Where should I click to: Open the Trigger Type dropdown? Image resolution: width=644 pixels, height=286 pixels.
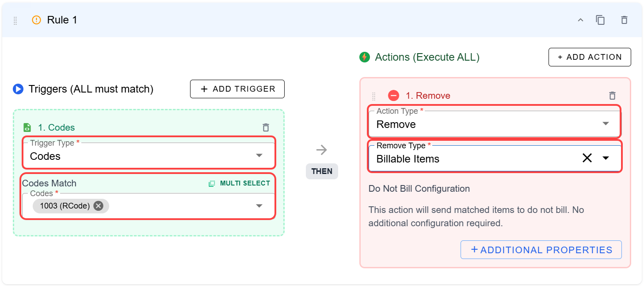[x=259, y=156]
